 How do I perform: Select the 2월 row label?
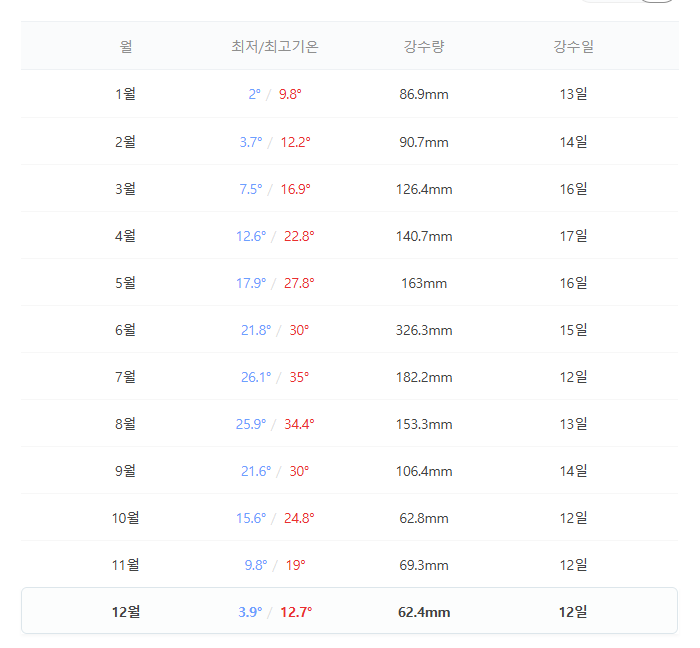coord(125,142)
